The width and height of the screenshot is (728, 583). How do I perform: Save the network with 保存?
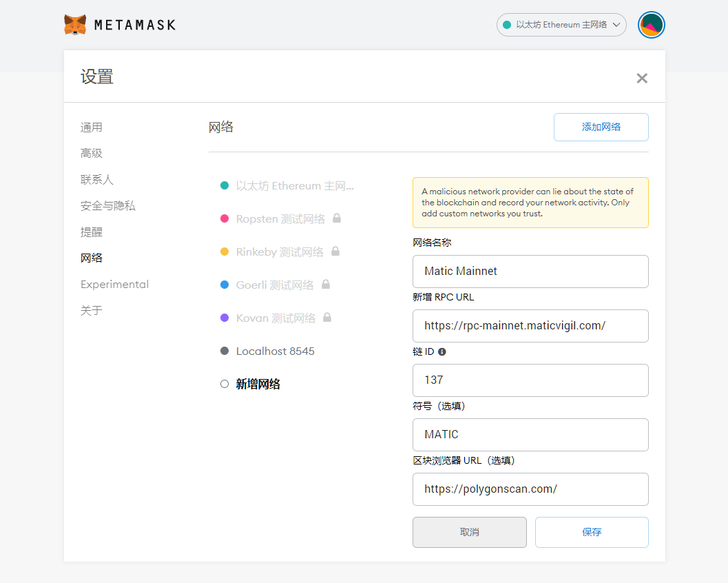(x=592, y=532)
